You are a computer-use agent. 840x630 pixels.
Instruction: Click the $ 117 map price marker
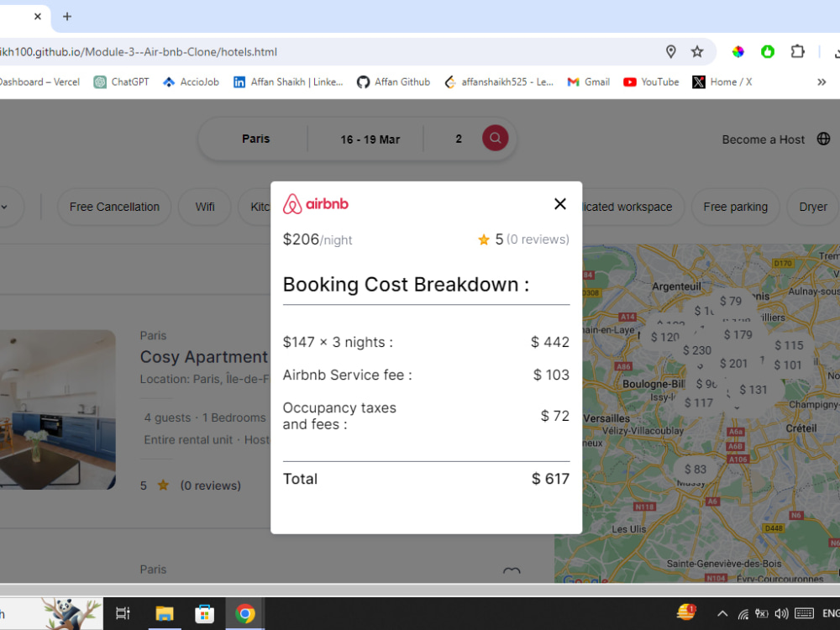699,403
